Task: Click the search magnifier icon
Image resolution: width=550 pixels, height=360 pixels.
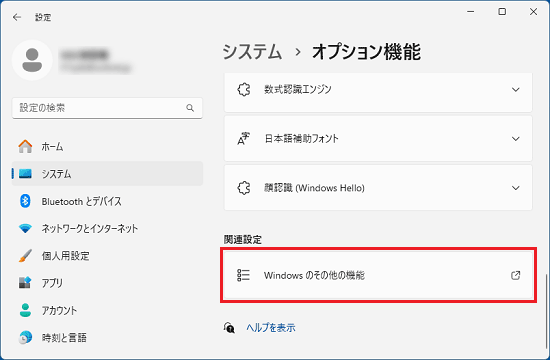Action: point(190,108)
